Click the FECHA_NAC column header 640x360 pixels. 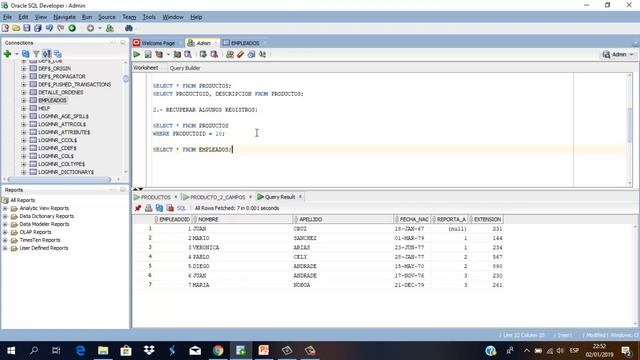click(x=412, y=219)
